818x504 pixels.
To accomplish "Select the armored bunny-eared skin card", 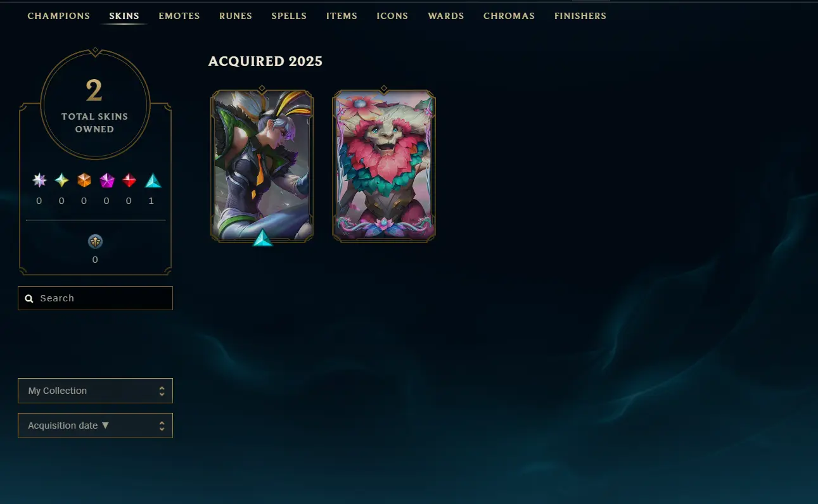I will [x=262, y=165].
